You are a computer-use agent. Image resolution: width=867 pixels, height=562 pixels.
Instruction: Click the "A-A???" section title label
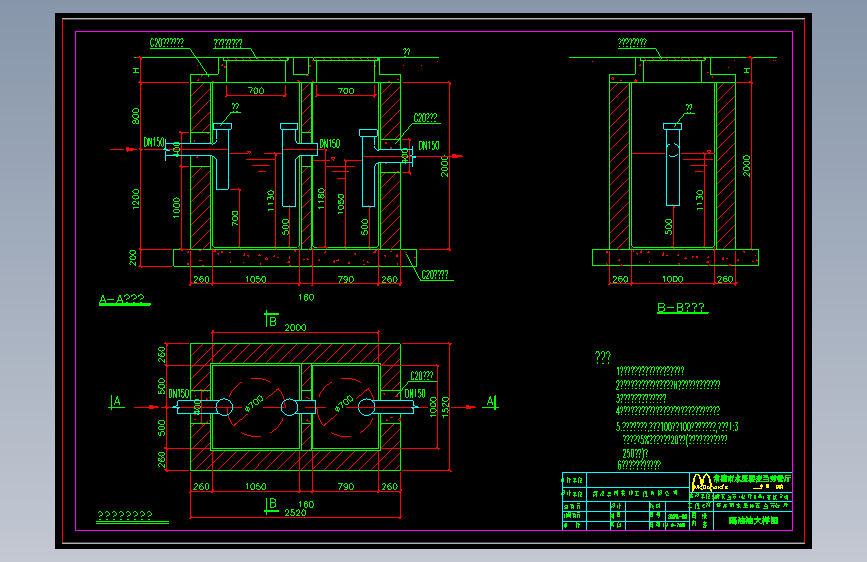pyautogui.click(x=122, y=299)
